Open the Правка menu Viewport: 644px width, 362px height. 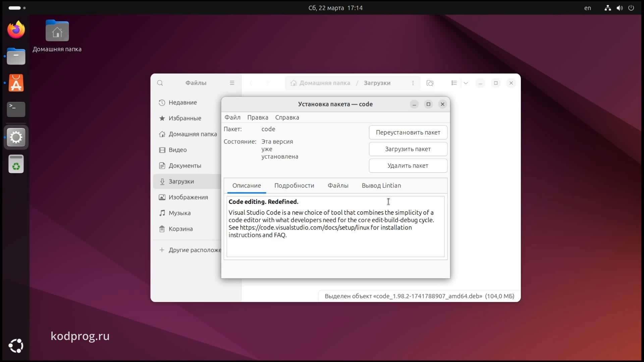[x=258, y=117]
